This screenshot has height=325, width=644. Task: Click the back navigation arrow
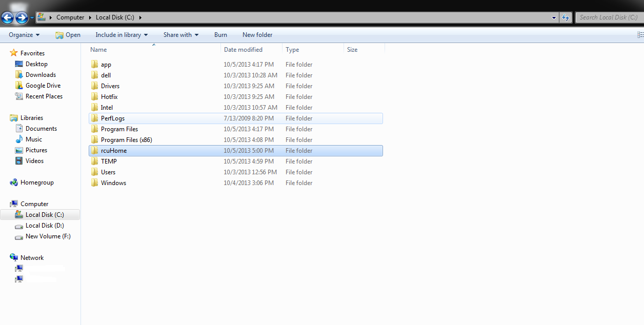7,17
